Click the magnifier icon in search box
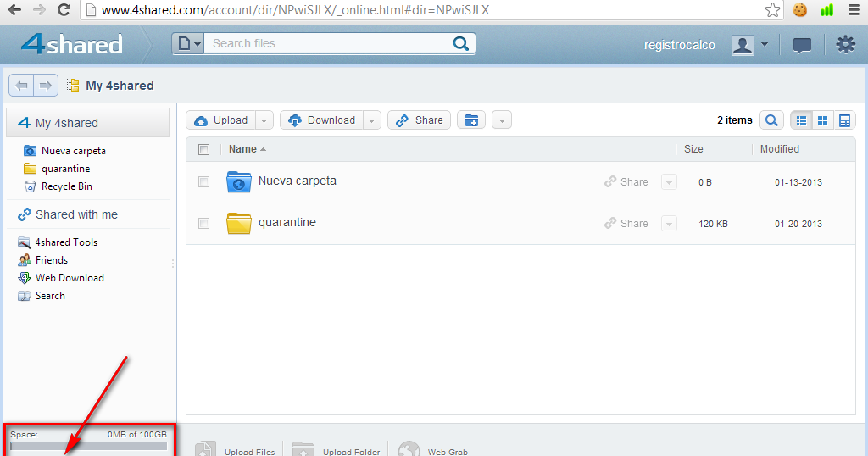Viewport: 868px width, 456px height. (460, 44)
